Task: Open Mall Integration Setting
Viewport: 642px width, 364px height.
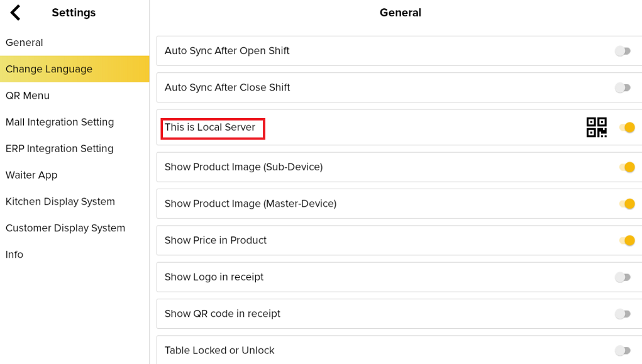Action: [60, 122]
